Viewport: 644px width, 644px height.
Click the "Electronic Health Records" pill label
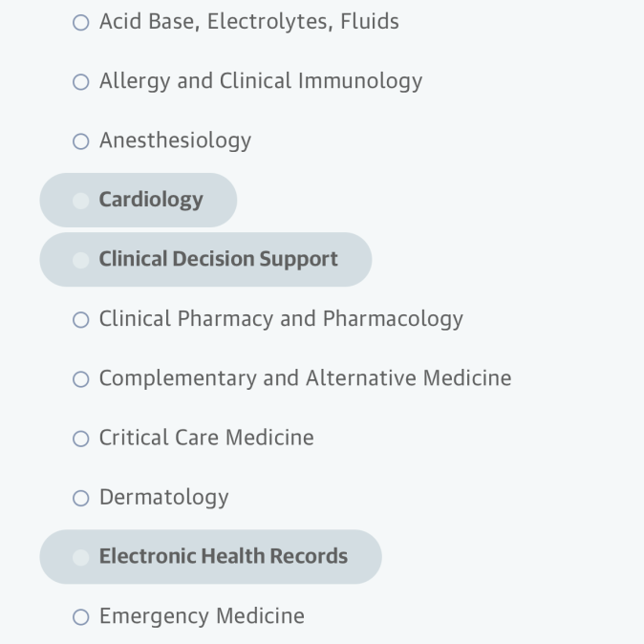click(x=223, y=556)
